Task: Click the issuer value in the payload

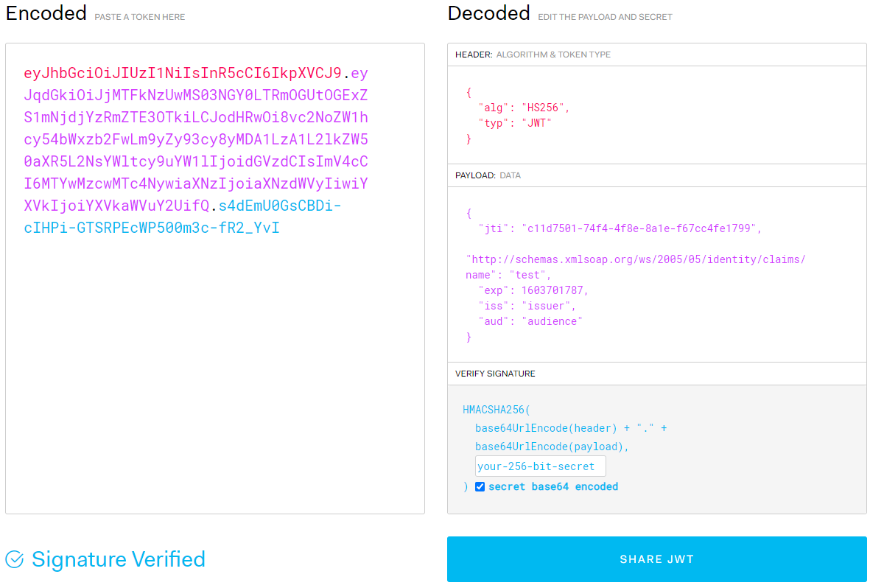Action: (552, 305)
